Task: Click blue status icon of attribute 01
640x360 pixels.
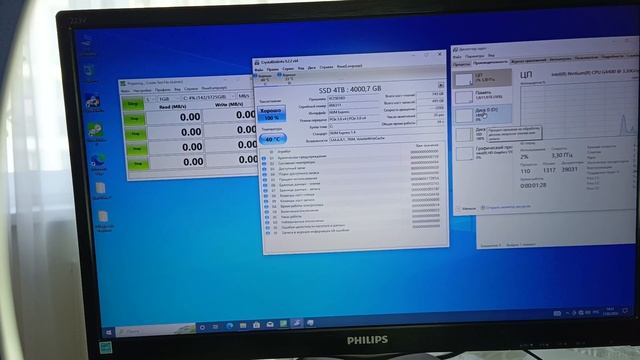Action: tap(264, 158)
